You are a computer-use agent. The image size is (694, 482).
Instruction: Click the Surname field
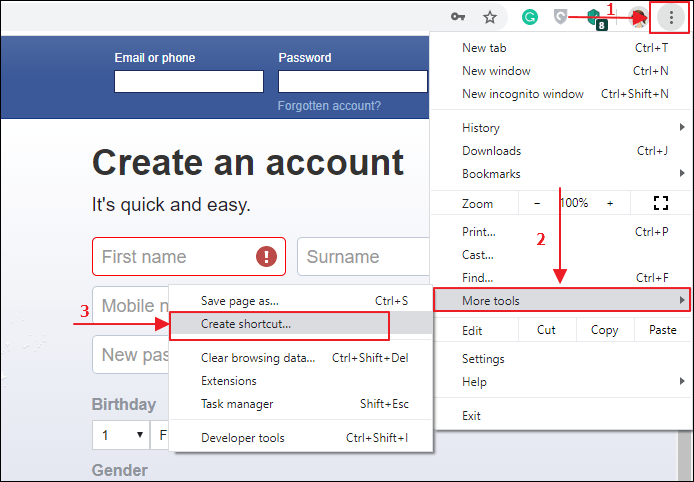363,257
